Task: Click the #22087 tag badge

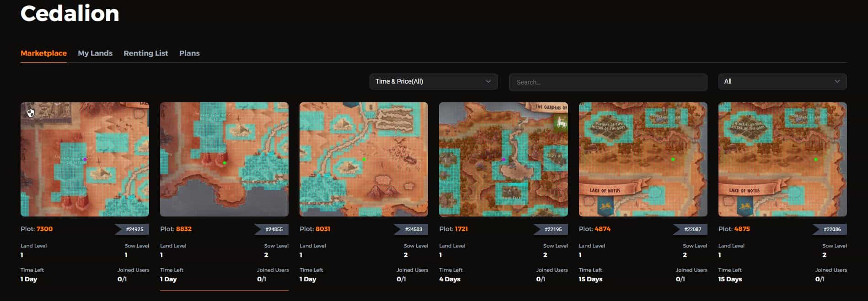Action: click(x=690, y=229)
